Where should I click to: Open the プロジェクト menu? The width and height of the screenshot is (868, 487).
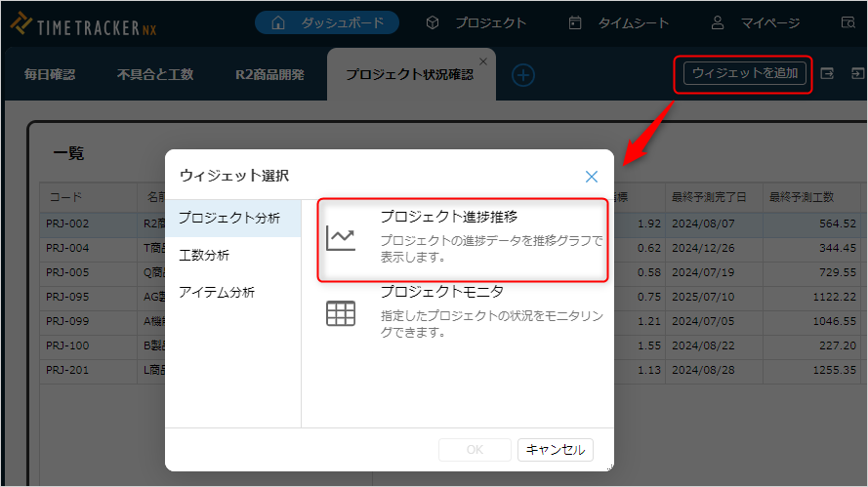coord(477,22)
